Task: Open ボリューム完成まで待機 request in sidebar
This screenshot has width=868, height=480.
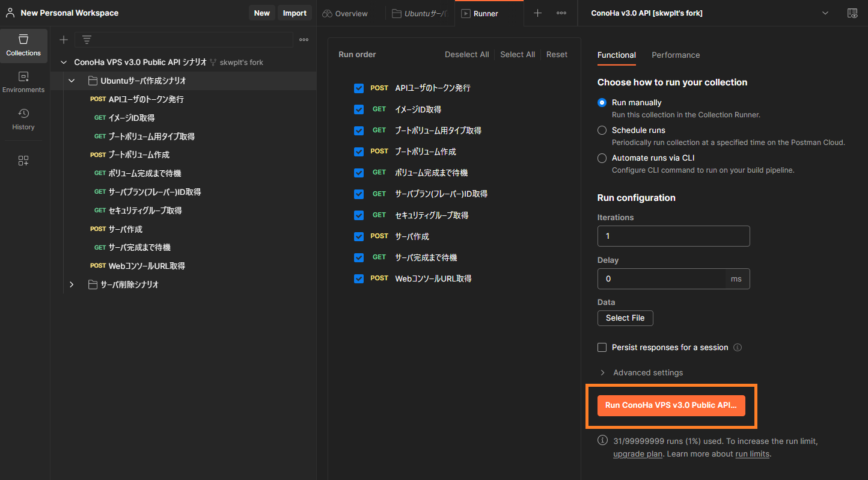Action: click(x=145, y=173)
